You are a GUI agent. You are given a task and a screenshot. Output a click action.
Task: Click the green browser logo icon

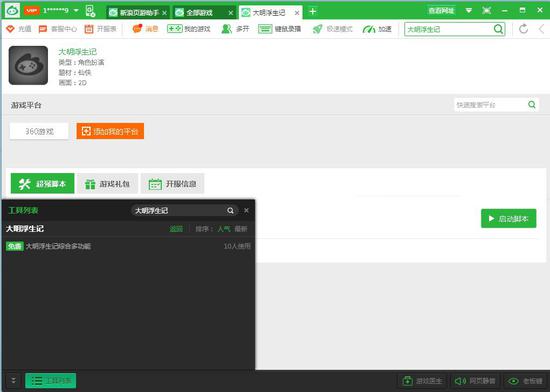pyautogui.click(x=12, y=11)
